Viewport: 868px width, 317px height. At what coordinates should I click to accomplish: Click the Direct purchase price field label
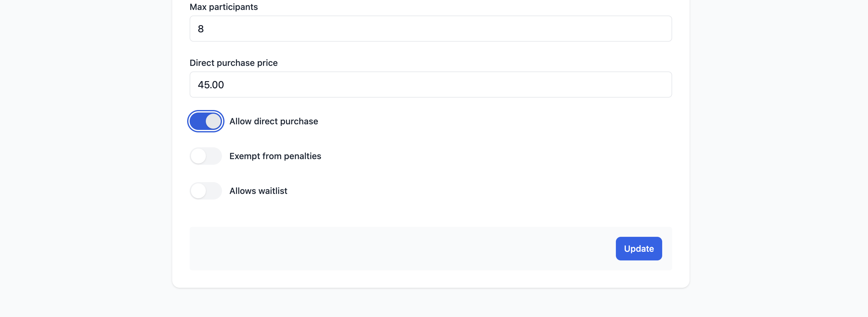233,63
